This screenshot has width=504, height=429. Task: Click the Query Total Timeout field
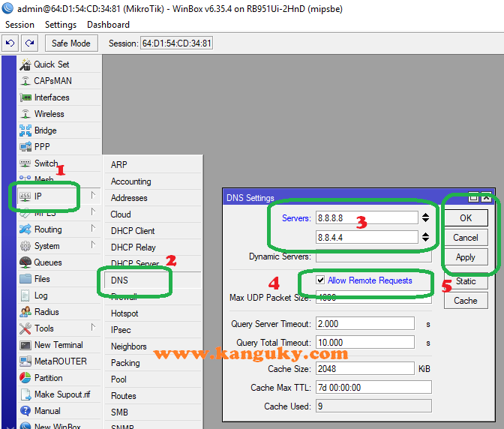click(364, 343)
